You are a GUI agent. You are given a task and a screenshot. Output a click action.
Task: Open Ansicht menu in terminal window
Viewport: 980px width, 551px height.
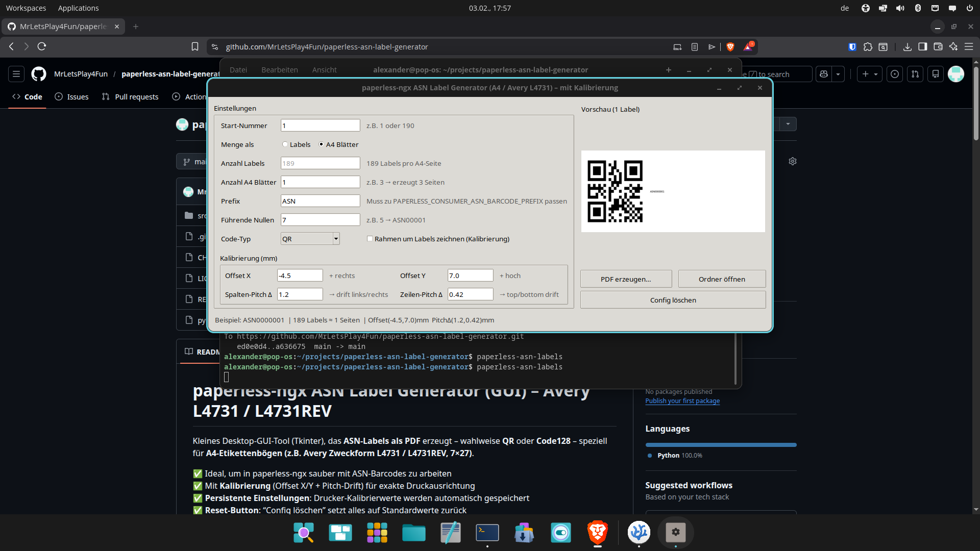325,70
